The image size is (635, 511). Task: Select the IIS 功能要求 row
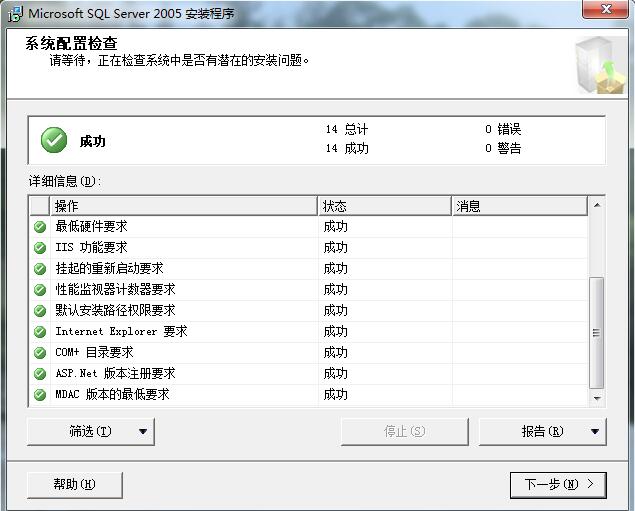tap(309, 248)
